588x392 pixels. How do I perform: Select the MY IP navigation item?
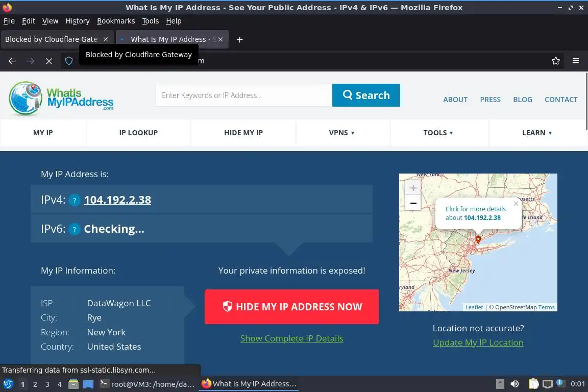[43, 133]
